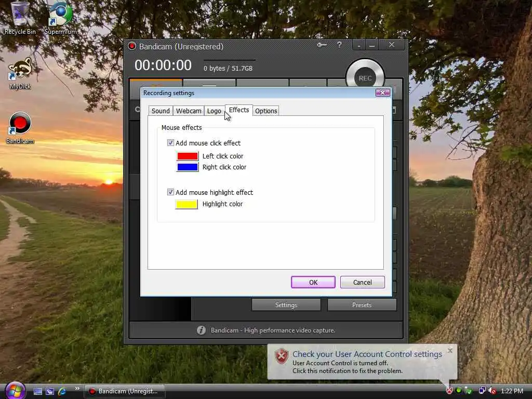Image resolution: width=532 pixels, height=399 pixels.
Task: Click the Bandicam red record logo in title bar
Action: tap(131, 46)
